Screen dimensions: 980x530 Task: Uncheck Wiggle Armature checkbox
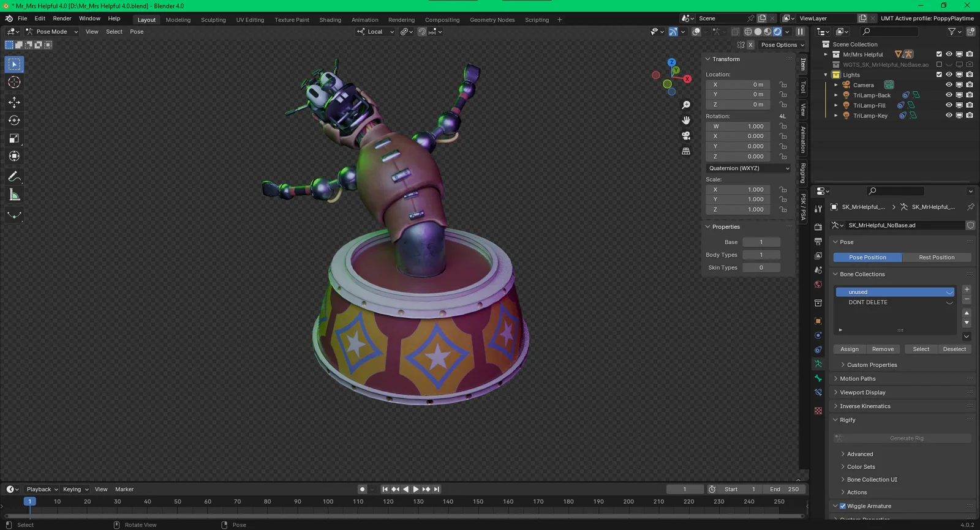coord(843,506)
